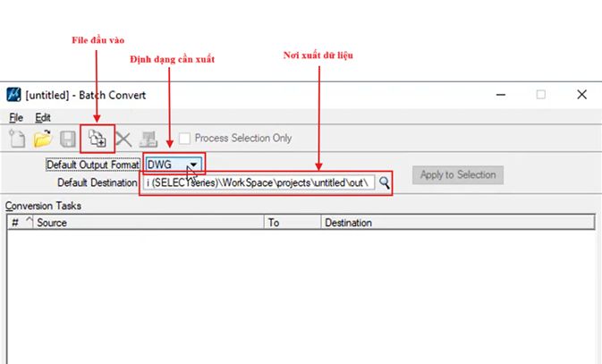
Task: Click the # column header
Action: point(15,222)
